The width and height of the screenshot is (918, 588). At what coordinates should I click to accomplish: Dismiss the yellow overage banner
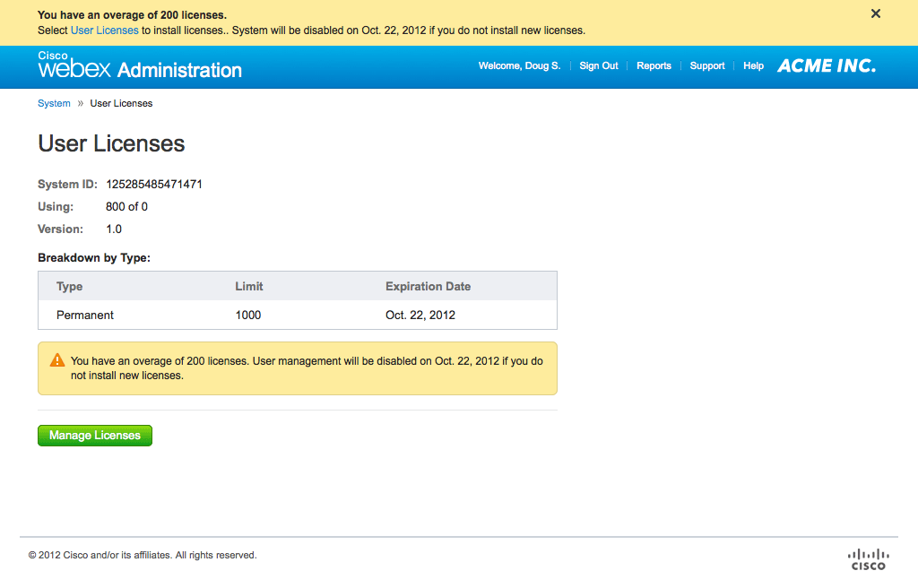(x=876, y=13)
